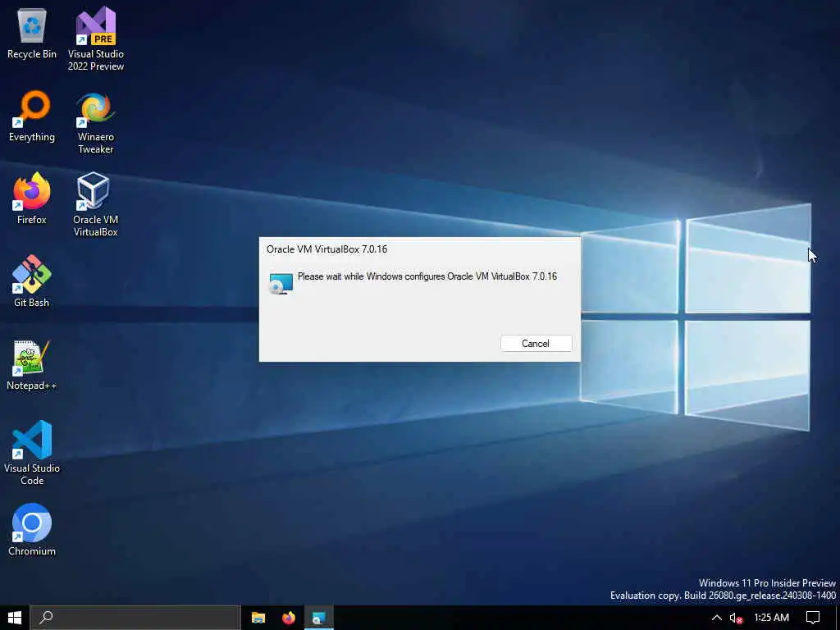Open the clock showing 1:25 AM
This screenshot has width=840, height=630.
point(771,618)
